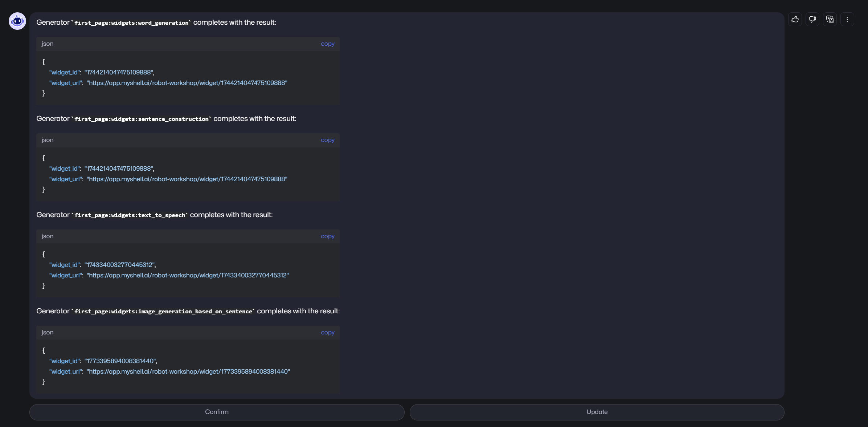Copy the word_generation JSON result
868x427 pixels.
327,44
